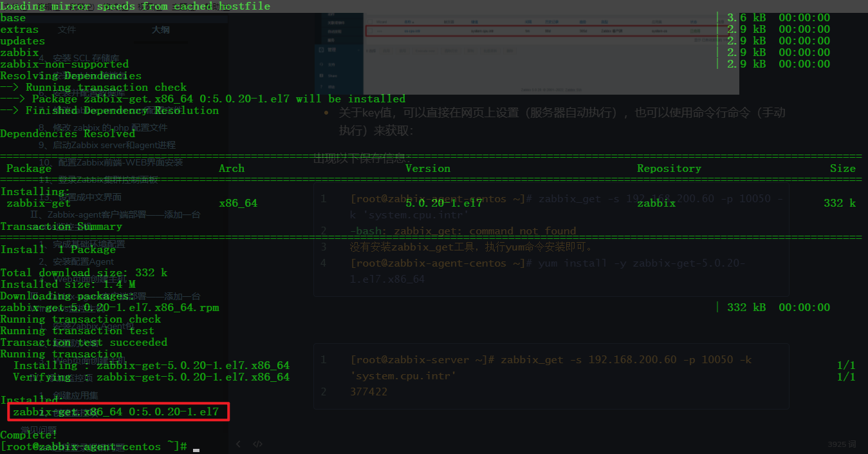The image size is (868, 454).
Task: Select all items via the table header checkbox
Action: click(x=370, y=22)
